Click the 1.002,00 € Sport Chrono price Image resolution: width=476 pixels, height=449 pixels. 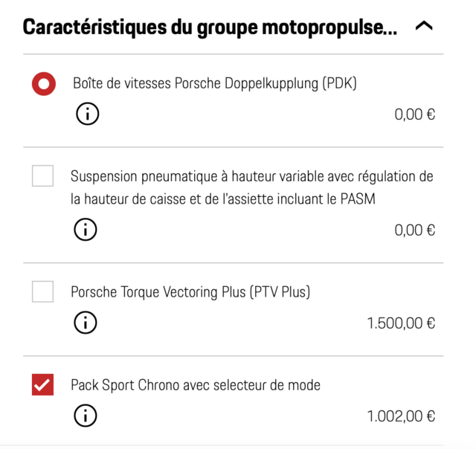[401, 416]
